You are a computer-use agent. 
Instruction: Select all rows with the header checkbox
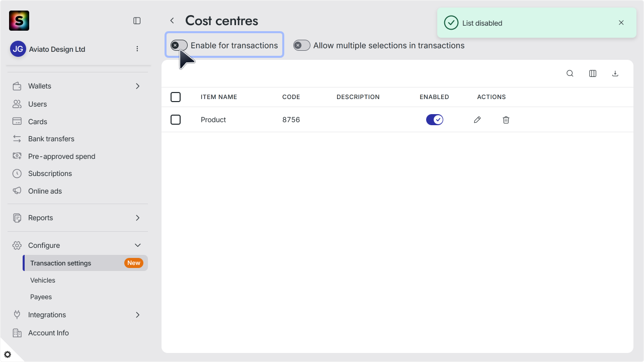coord(176,97)
